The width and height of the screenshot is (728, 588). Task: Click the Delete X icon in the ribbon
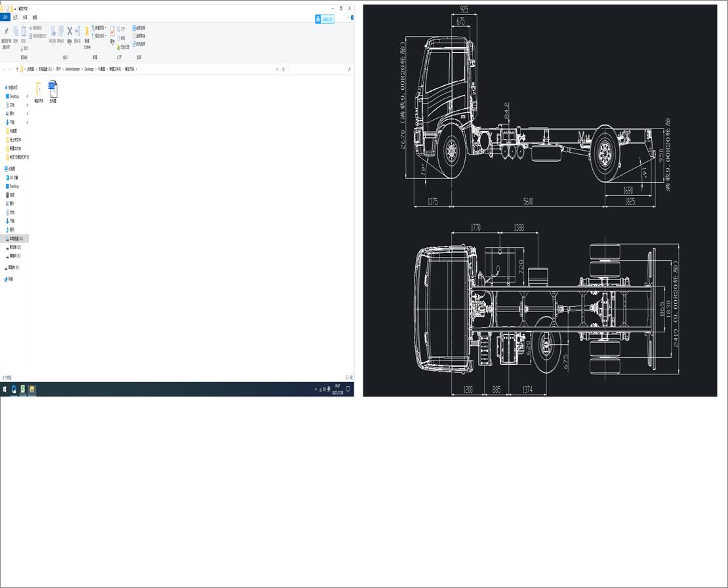coord(70,31)
